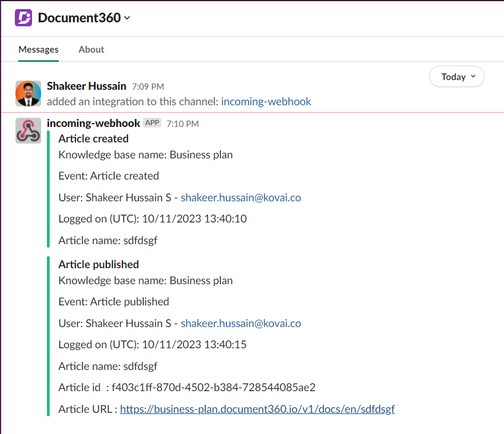The width and height of the screenshot is (504, 434).
Task: Click the Article created heading
Action: (x=93, y=138)
